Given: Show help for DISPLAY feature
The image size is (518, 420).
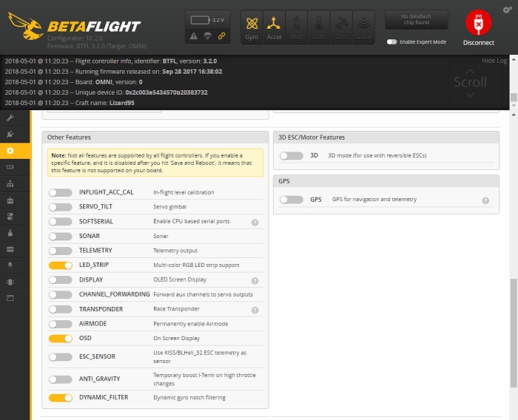Looking at the screenshot, I should (255, 281).
